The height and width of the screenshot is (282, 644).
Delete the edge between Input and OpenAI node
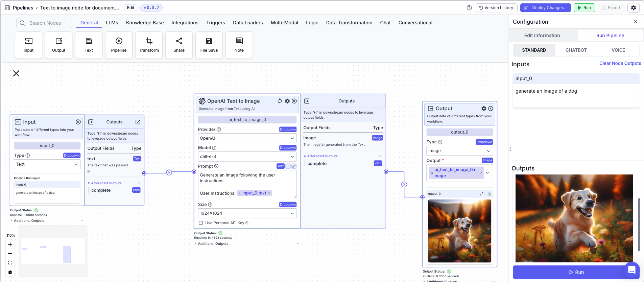tap(169, 173)
